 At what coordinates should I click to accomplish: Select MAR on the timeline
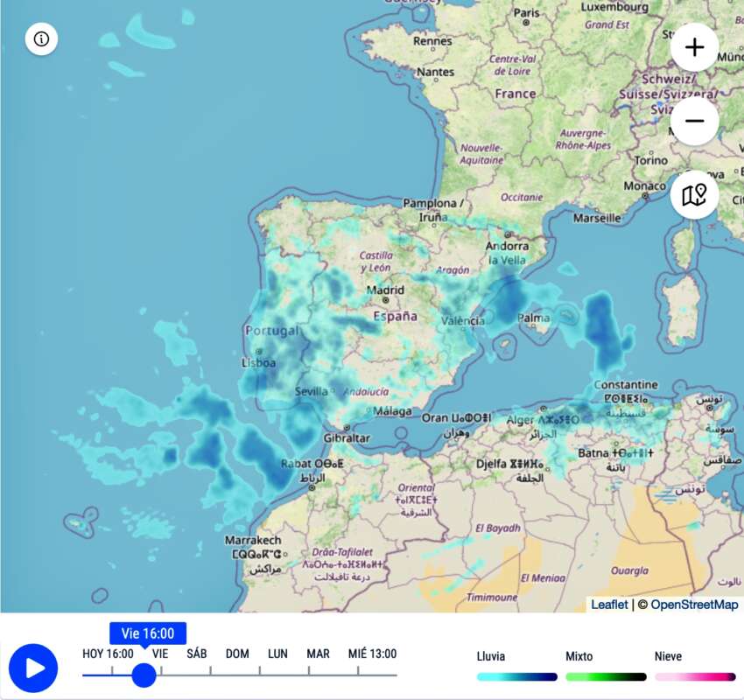click(318, 654)
